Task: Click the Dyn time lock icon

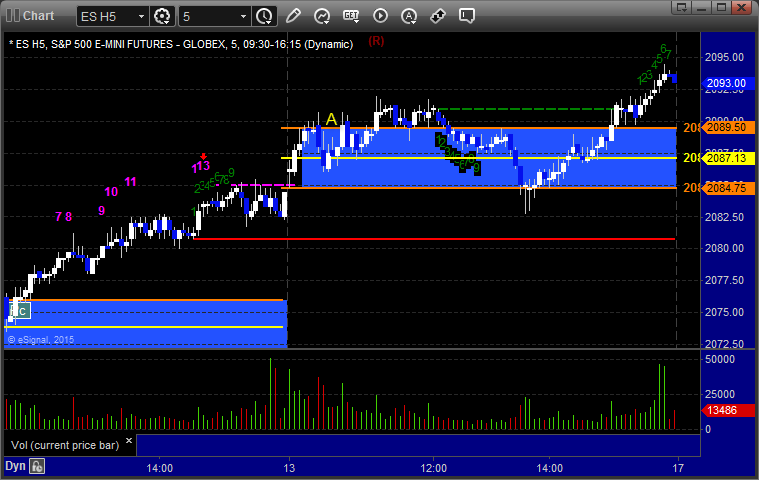Action: pyautogui.click(x=37, y=466)
